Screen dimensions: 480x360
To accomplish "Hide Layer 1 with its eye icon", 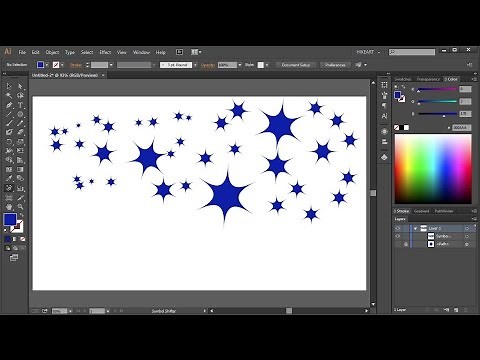I will coord(398,228).
